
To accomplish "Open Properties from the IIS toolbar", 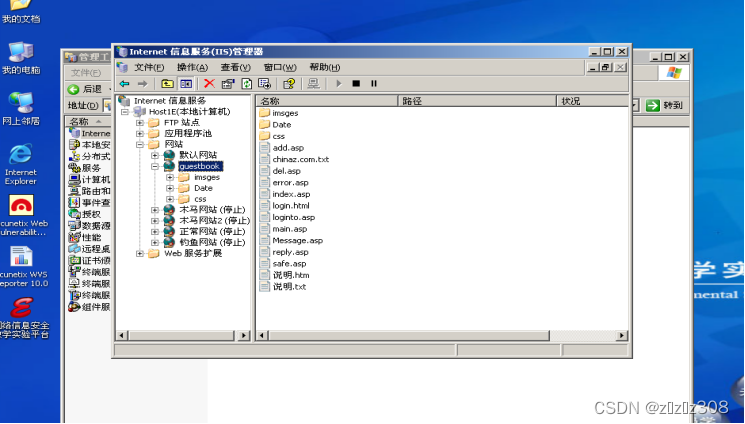I will (228, 84).
